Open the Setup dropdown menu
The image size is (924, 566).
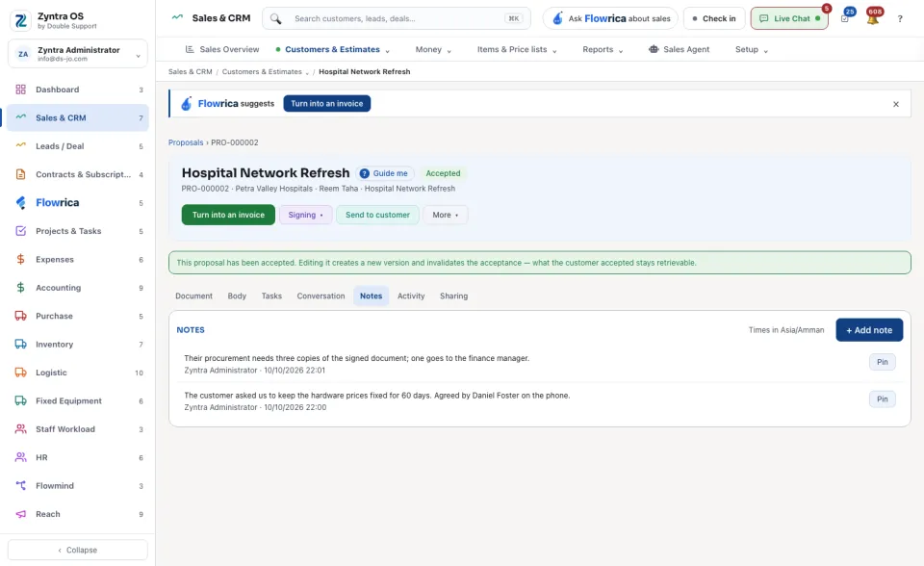point(752,49)
